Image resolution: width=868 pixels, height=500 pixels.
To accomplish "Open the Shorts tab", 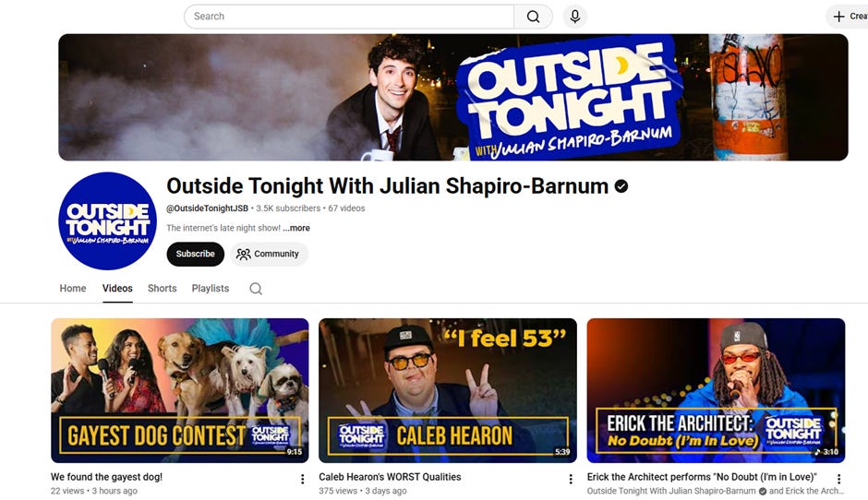I will click(163, 288).
